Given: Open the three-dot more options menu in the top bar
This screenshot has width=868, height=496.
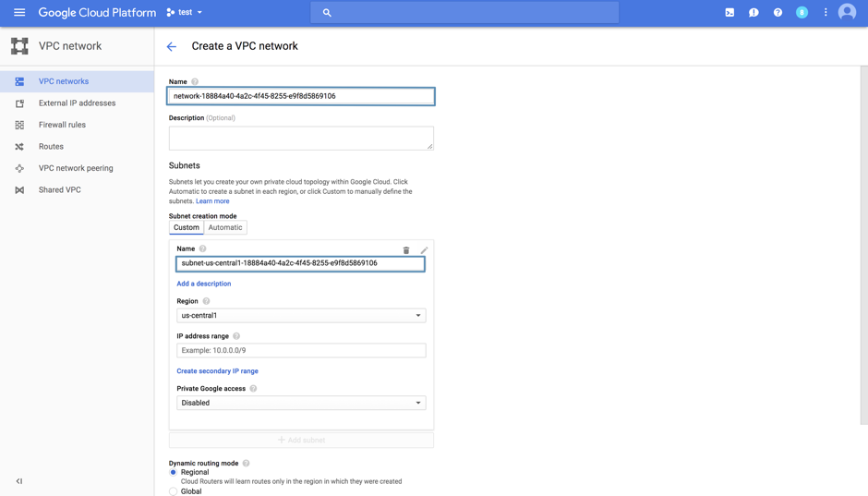Looking at the screenshot, I should [x=826, y=13].
